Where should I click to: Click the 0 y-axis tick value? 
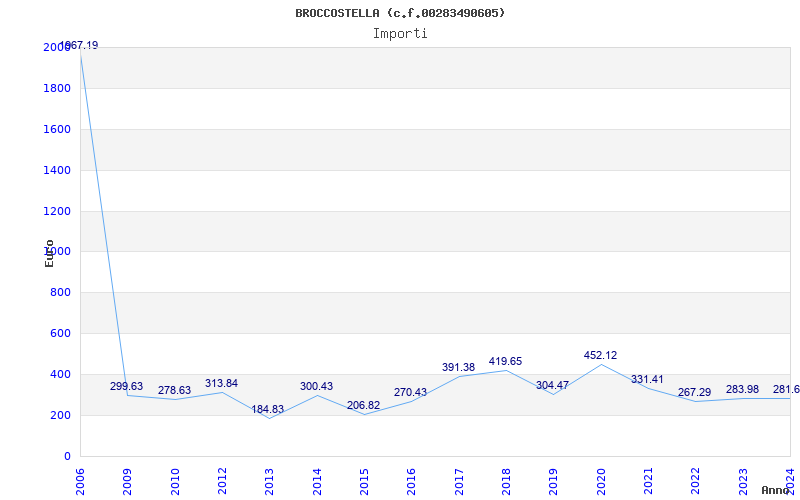tap(67, 456)
